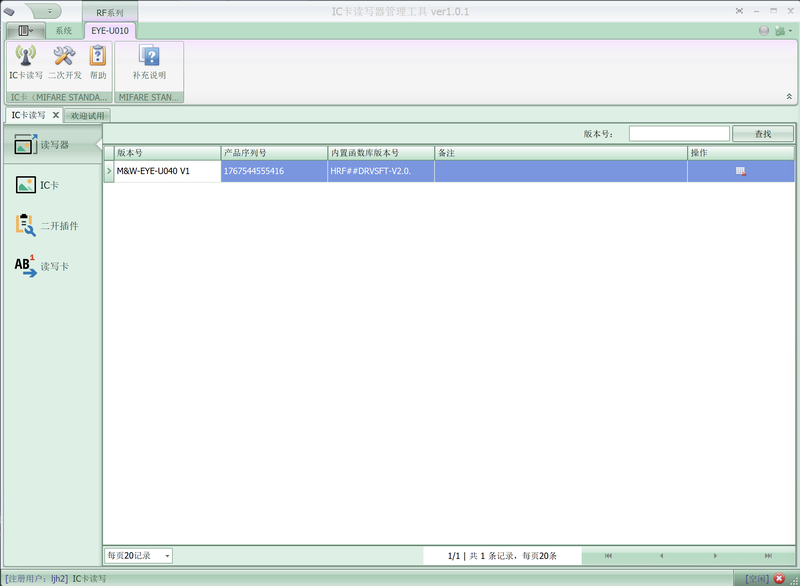Select the HRF##DRVSFT-V2.0. cell
800x586 pixels.
click(x=381, y=171)
